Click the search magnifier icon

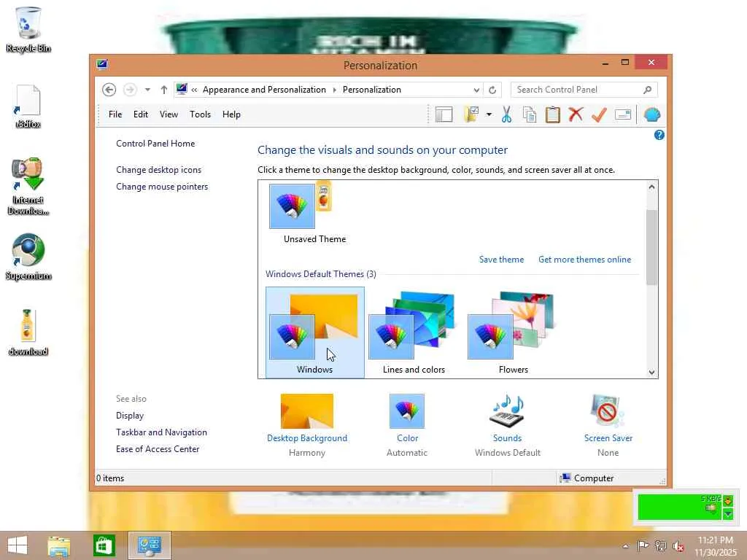tap(647, 90)
